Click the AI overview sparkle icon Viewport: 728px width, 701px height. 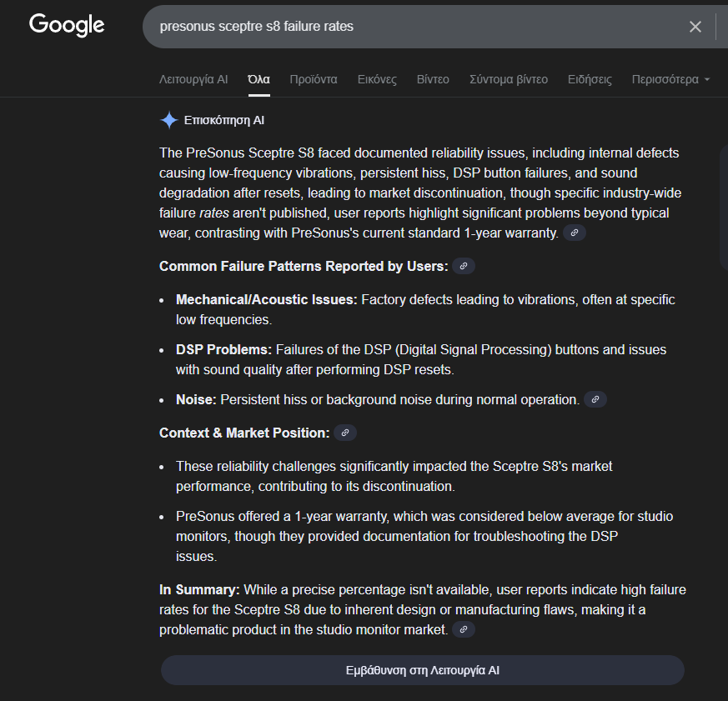169,120
